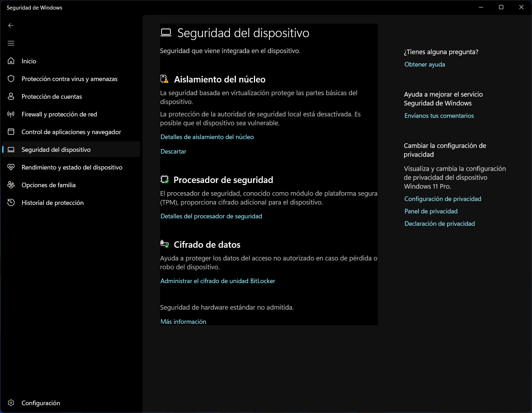This screenshot has height=413, width=532.
Task: Open Control de aplicaciones y navegador
Action: [x=71, y=132]
